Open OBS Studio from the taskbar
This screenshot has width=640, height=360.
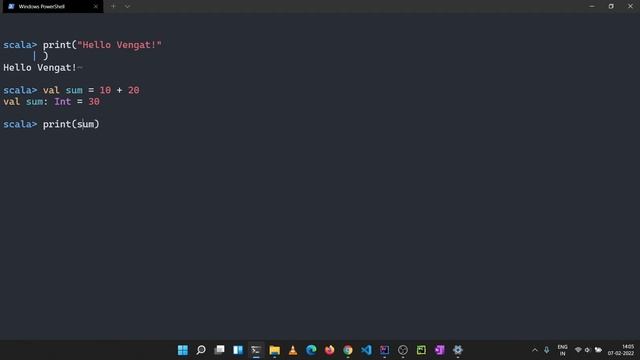403,350
